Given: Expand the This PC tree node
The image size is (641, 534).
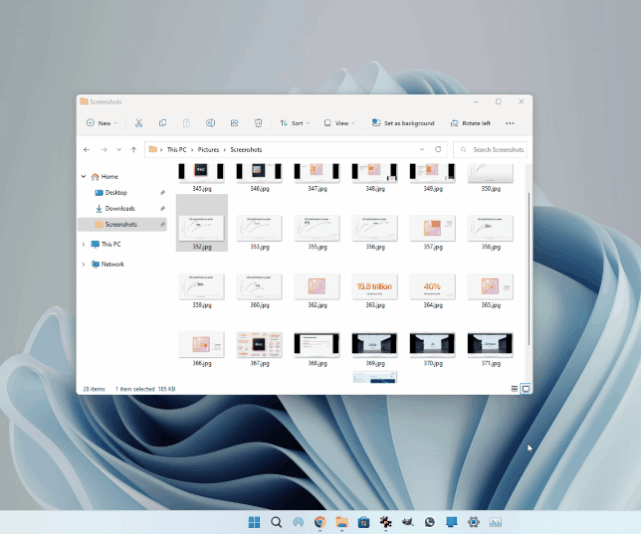Looking at the screenshot, I should click(83, 244).
